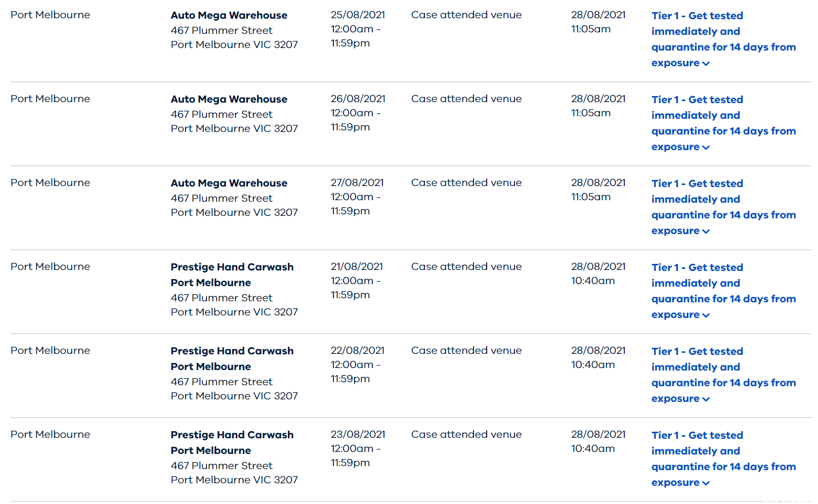Viewport: 818px width, 504px height.
Task: Click the 28/08/2021 11:05am added time in 25/08/2021 row
Action: tap(598, 22)
